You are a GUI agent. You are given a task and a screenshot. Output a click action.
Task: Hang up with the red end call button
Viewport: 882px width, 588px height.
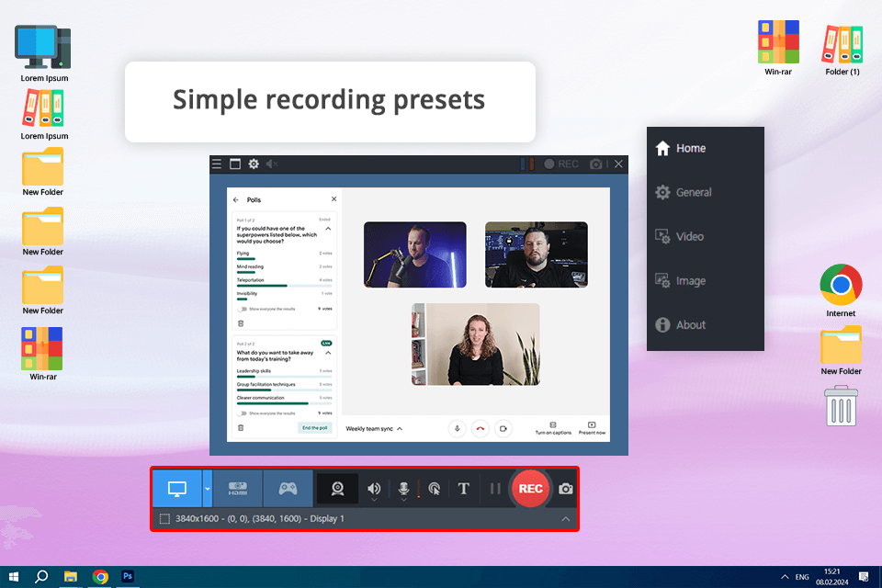[x=481, y=429]
